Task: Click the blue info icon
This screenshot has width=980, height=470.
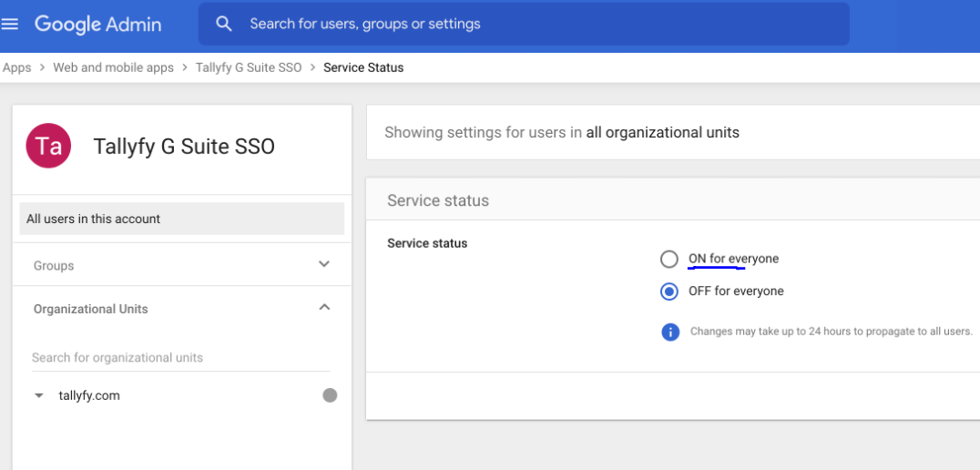Action: (x=670, y=332)
